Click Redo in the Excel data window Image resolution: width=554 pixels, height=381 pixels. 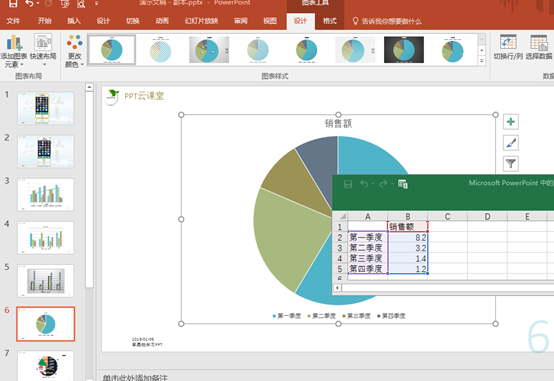383,184
